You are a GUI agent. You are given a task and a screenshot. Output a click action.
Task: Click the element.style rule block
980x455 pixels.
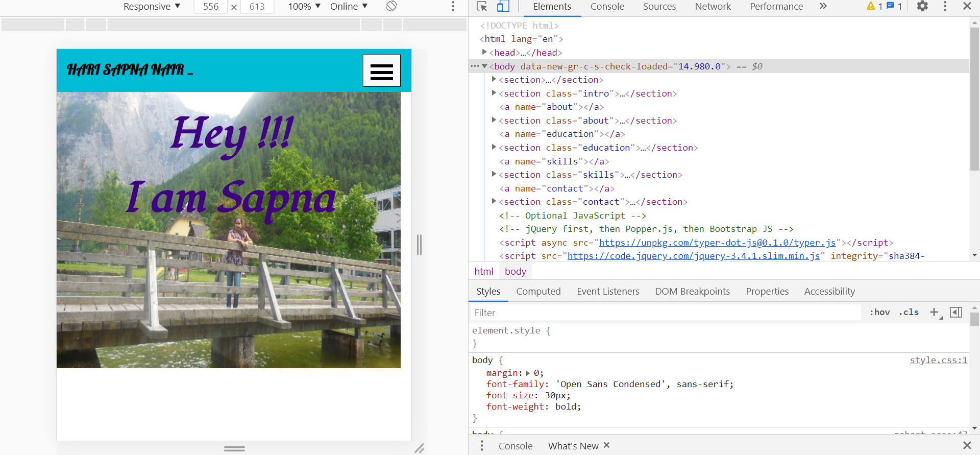pyautogui.click(x=719, y=337)
